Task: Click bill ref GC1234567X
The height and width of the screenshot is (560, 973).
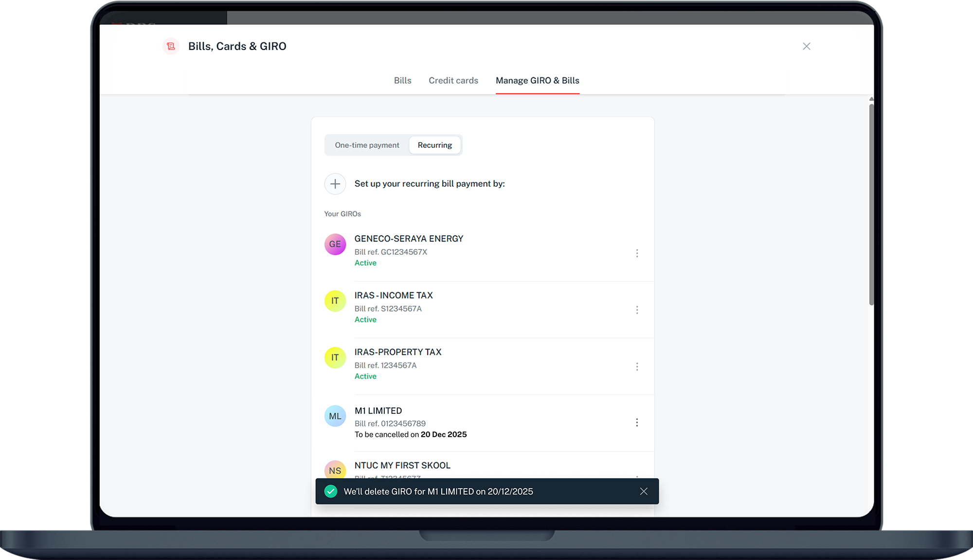Action: (x=391, y=252)
